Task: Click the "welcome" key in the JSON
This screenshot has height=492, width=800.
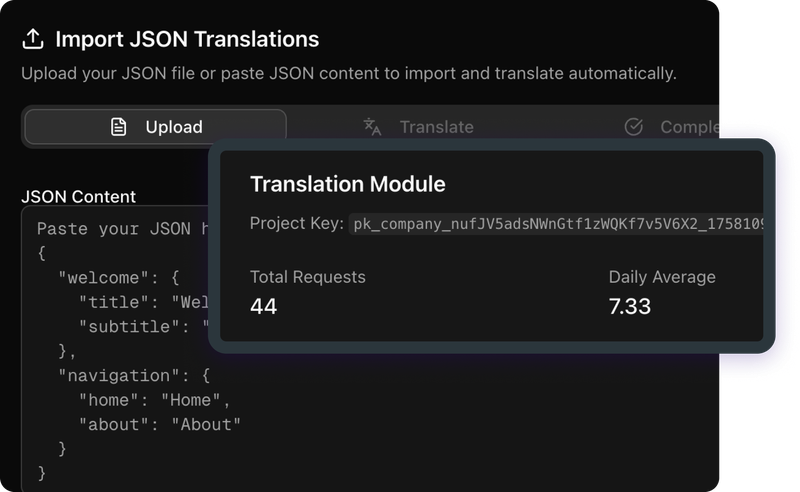Action: pyautogui.click(x=103, y=277)
